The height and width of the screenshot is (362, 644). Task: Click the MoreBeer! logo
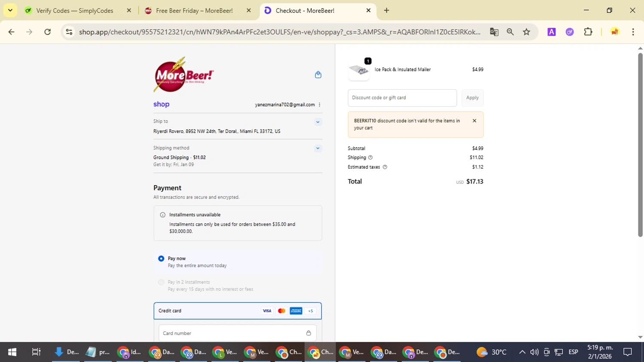(184, 75)
